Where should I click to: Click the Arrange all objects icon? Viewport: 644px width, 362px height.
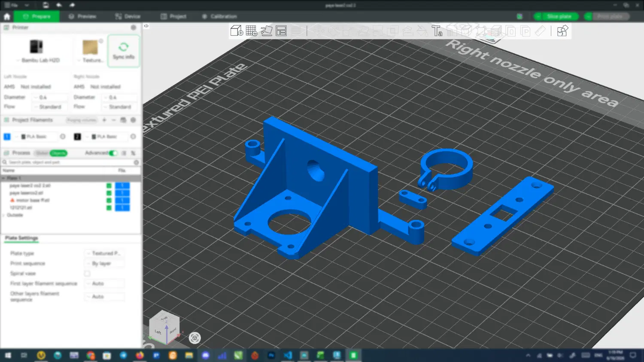click(x=281, y=31)
